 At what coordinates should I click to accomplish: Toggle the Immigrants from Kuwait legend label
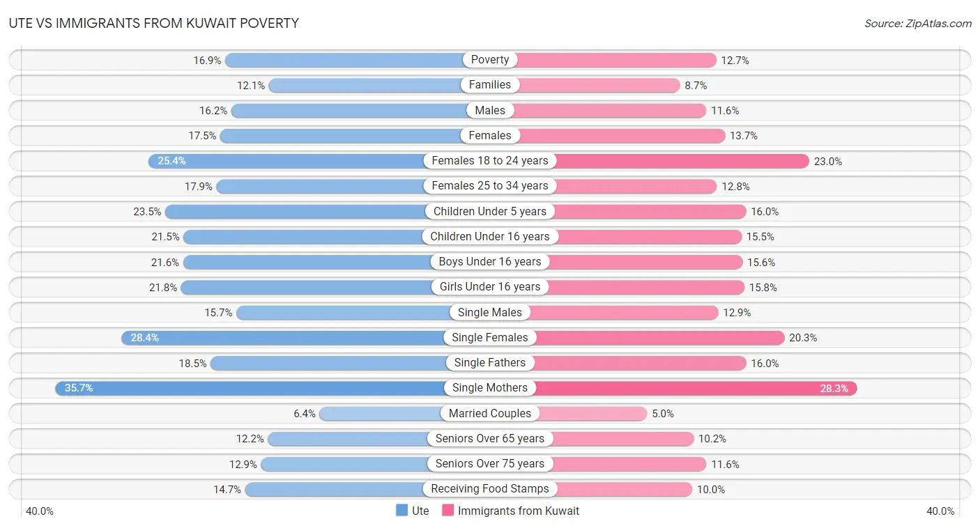519,511
